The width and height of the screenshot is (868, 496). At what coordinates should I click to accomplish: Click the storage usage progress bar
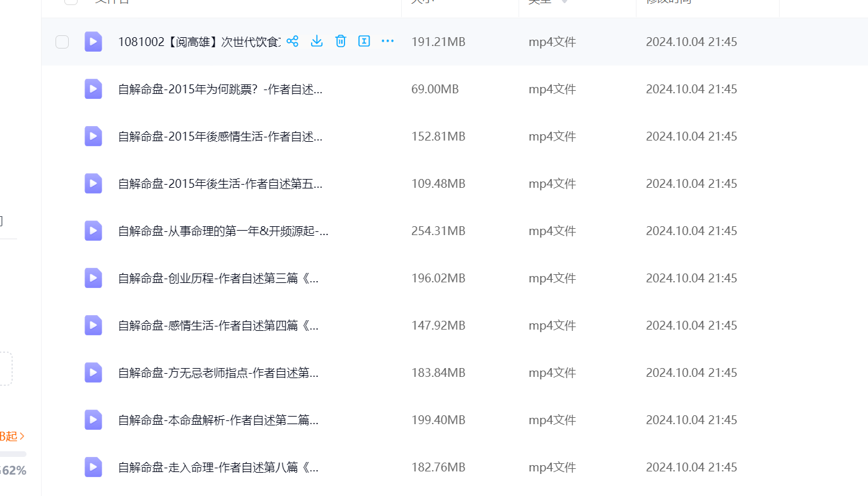pyautogui.click(x=13, y=454)
